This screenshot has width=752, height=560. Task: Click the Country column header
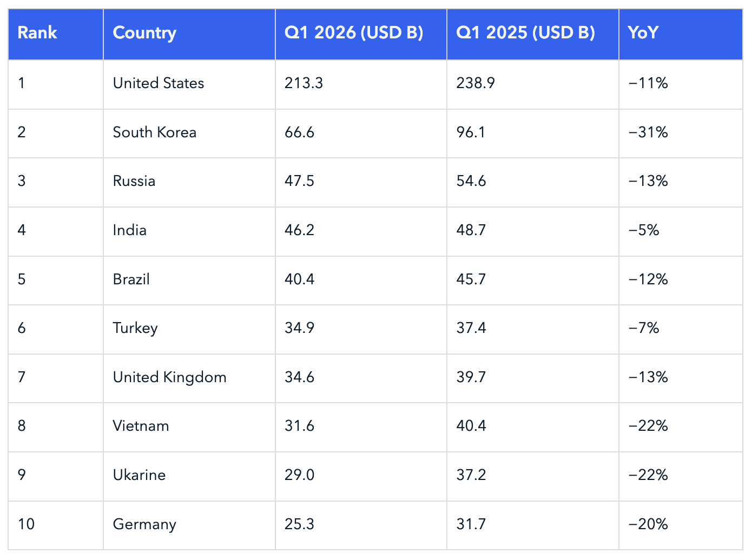[x=189, y=34]
